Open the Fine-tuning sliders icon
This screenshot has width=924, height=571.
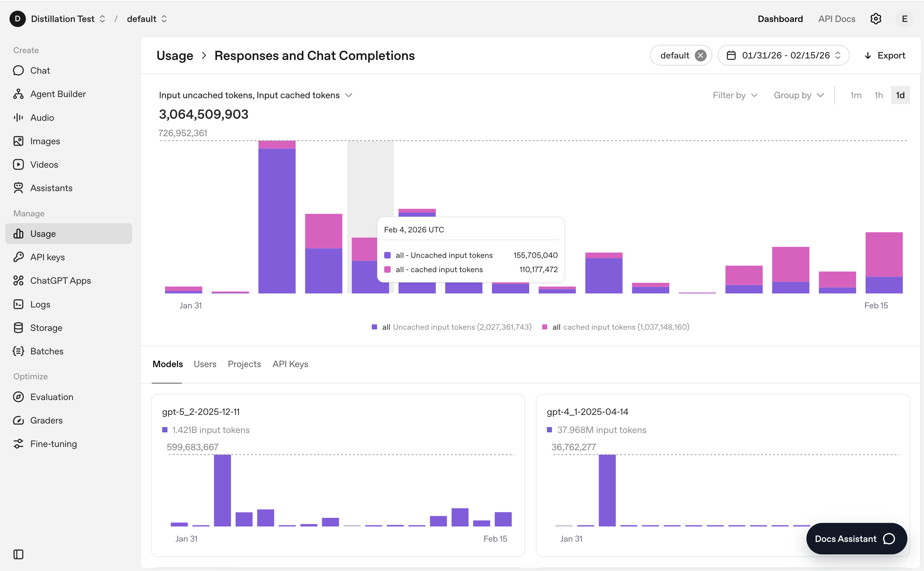18,444
